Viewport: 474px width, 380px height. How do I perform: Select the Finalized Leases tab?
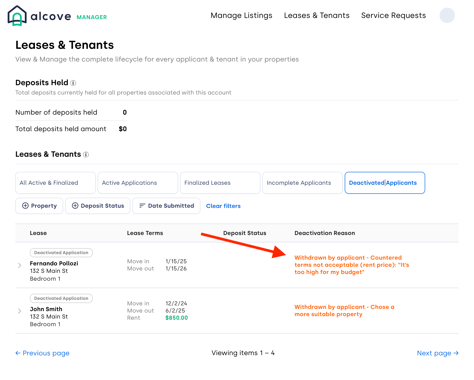click(220, 183)
